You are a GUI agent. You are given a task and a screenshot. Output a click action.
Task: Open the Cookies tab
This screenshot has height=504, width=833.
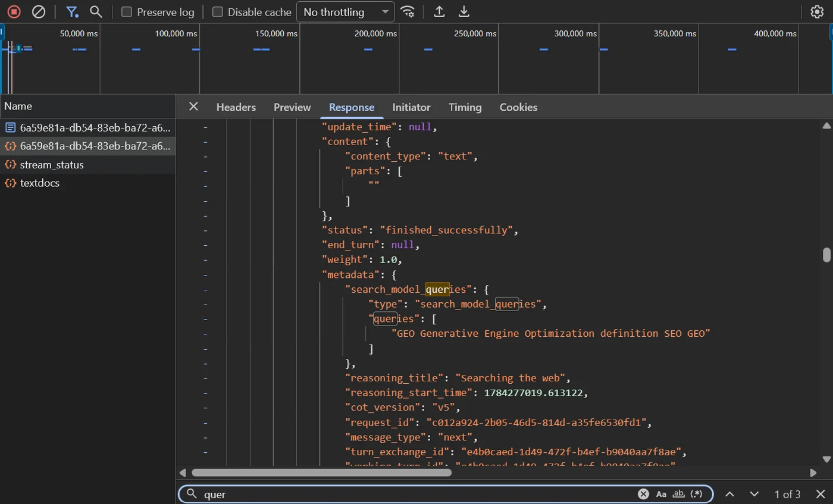pyautogui.click(x=518, y=107)
